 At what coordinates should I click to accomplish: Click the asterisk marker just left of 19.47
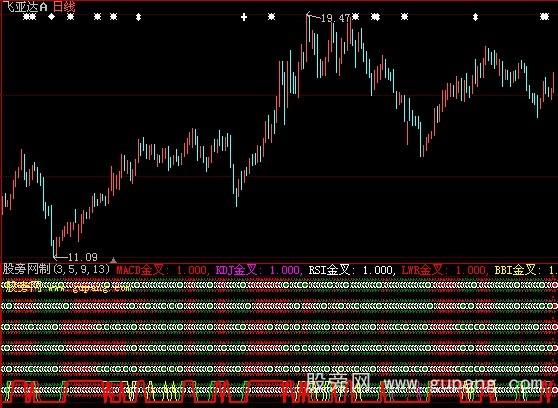272,16
